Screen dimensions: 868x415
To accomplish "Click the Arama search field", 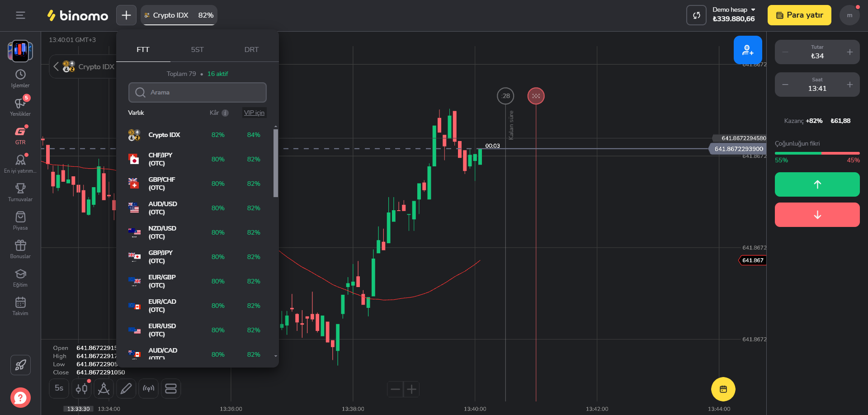I will tap(198, 92).
